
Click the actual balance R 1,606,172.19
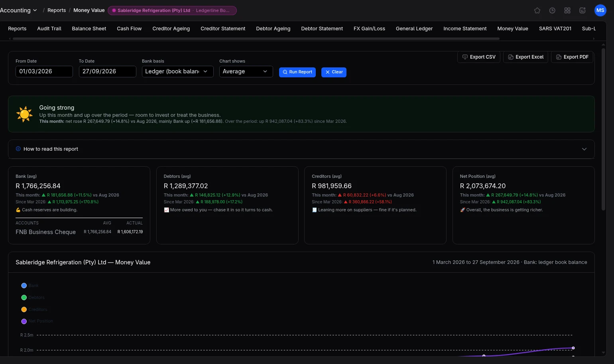pos(130,232)
